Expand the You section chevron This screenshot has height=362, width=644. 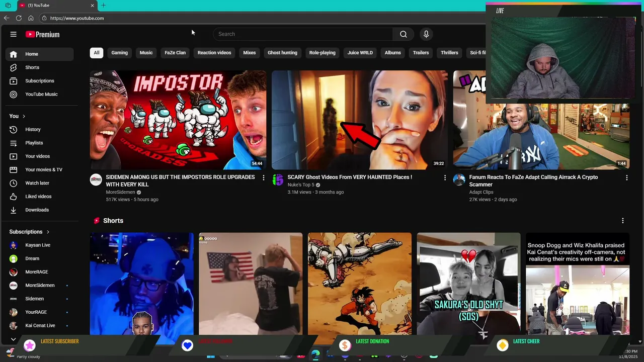24,116
